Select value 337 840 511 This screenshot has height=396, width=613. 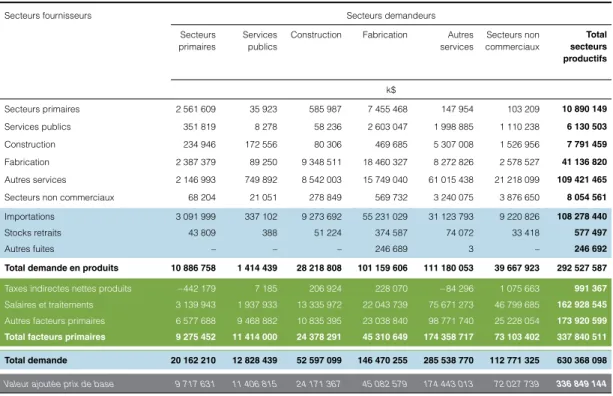[x=582, y=337]
